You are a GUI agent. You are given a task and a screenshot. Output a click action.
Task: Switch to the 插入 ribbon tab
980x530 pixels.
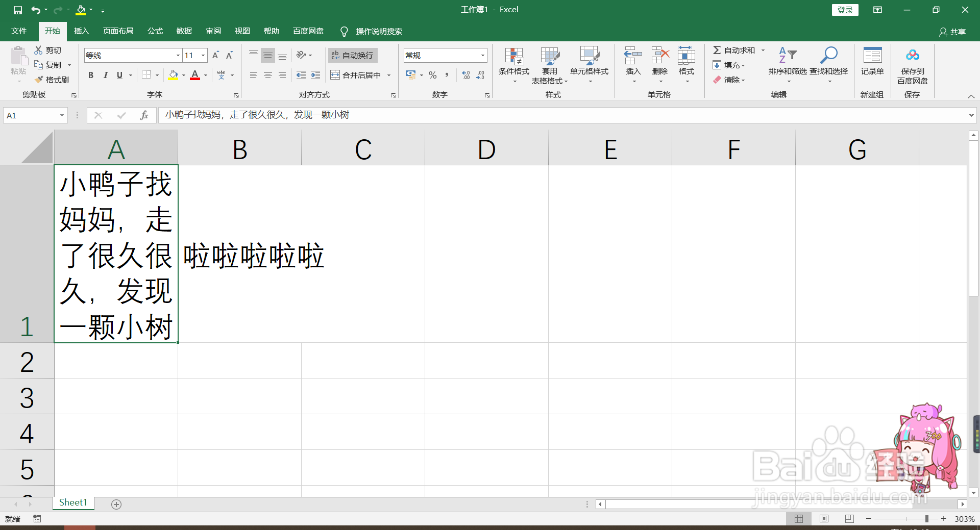(81, 31)
